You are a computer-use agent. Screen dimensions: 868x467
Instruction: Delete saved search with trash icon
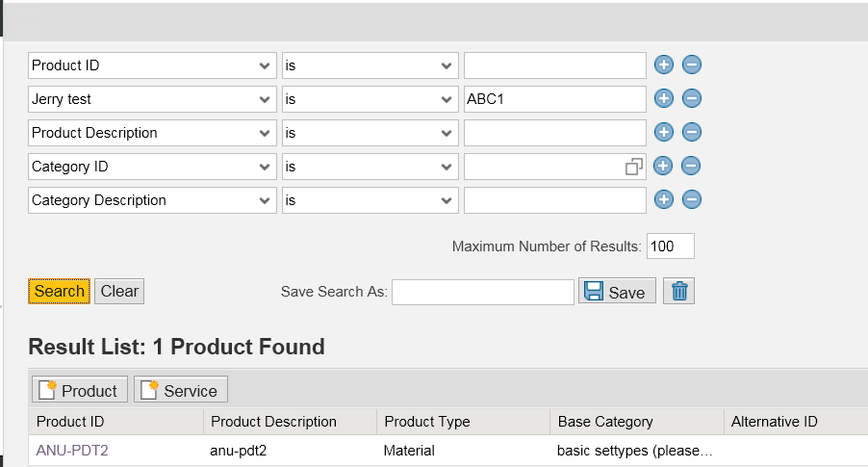[678, 291]
